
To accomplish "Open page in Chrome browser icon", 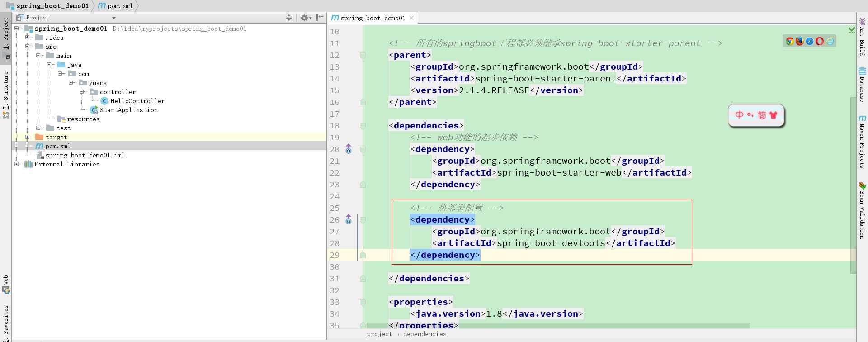I will point(790,41).
